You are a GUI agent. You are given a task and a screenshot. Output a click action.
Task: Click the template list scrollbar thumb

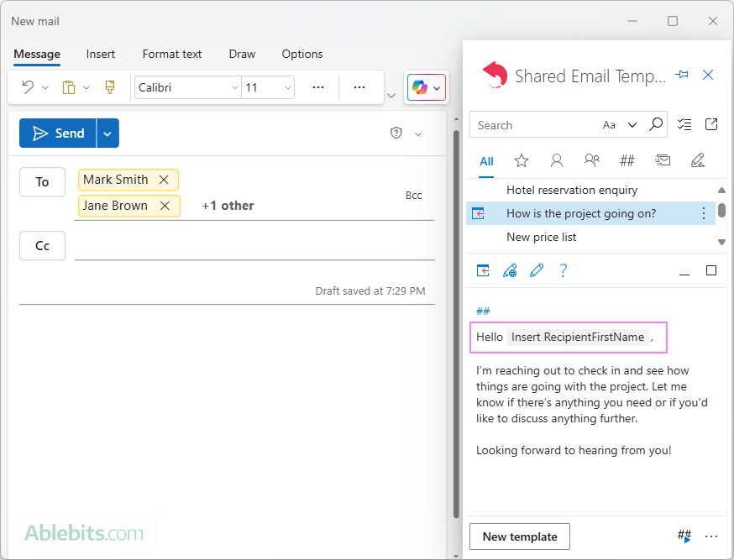click(x=722, y=210)
